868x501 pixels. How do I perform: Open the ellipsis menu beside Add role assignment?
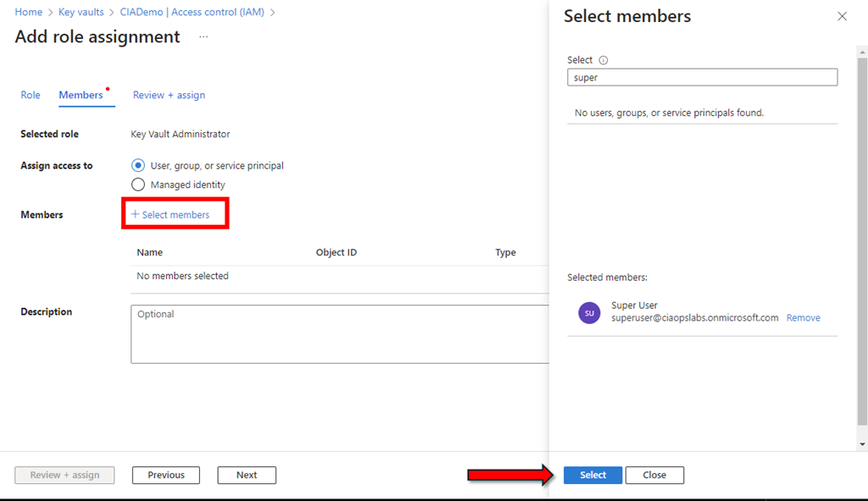point(203,37)
